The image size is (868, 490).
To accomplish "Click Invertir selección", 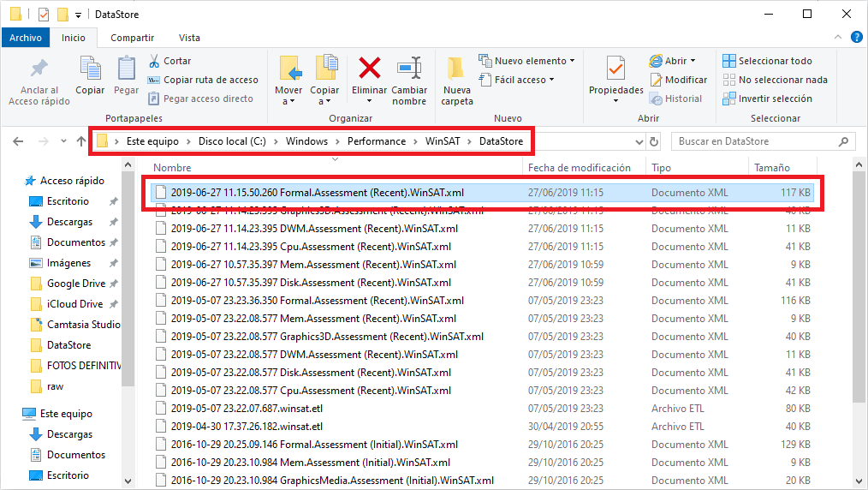I will (x=767, y=99).
